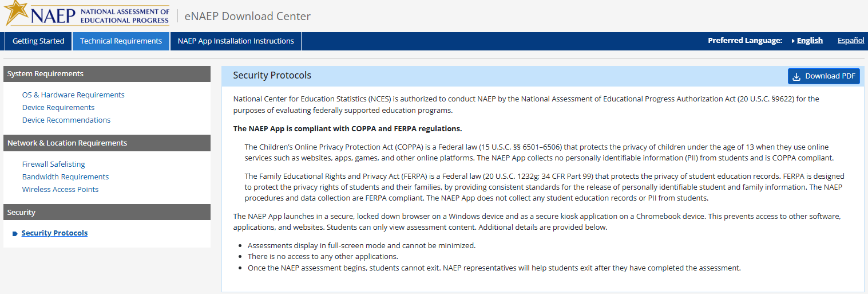Open NAEP App Installation Instructions tab
This screenshot has width=868, height=294.
(x=236, y=41)
